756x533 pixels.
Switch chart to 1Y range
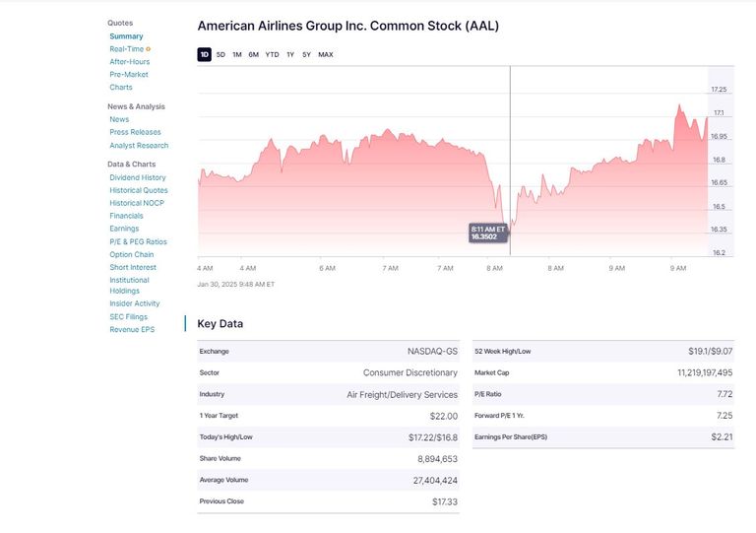point(290,55)
